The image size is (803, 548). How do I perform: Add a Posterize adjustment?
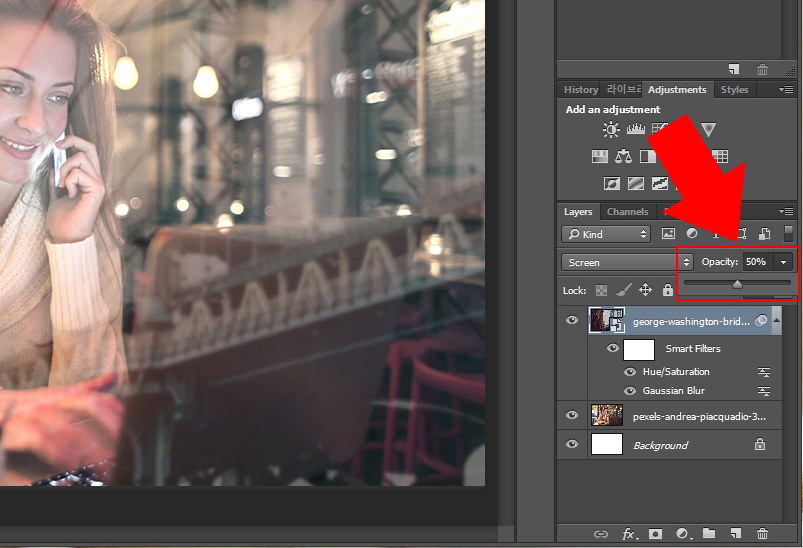click(x=636, y=183)
